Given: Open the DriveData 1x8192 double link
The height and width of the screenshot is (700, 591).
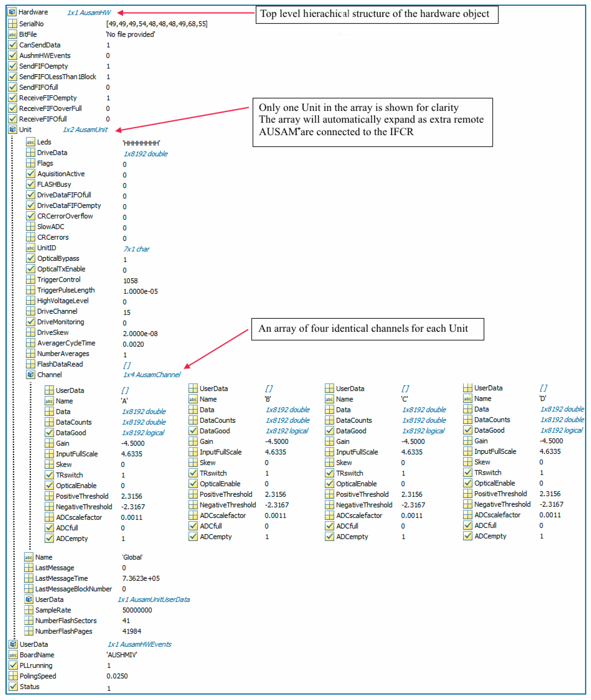Looking at the screenshot, I should pos(145,154).
